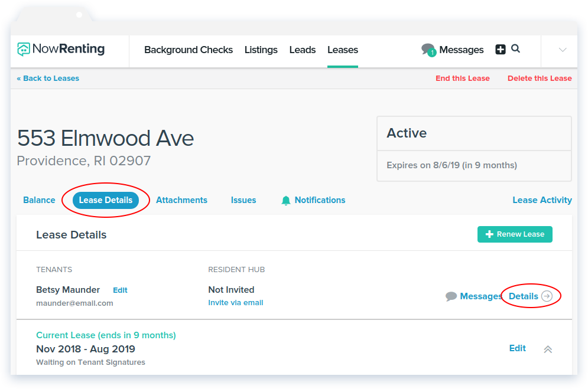Open tenant Details link
This screenshot has height=389, width=588.
[x=523, y=296]
